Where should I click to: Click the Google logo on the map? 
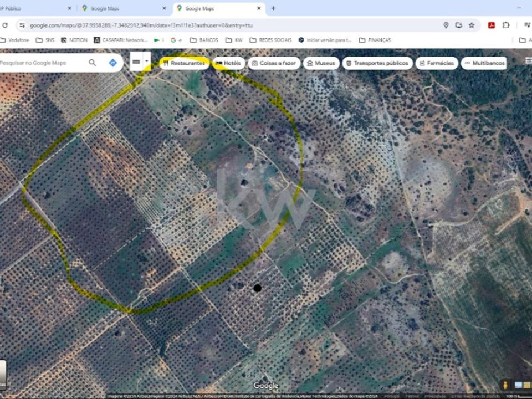(x=266, y=386)
